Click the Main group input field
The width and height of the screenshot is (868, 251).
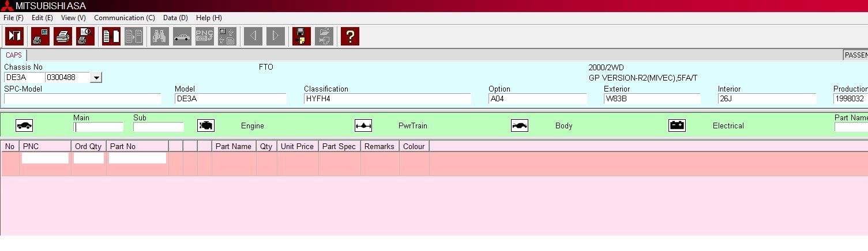[99, 127]
